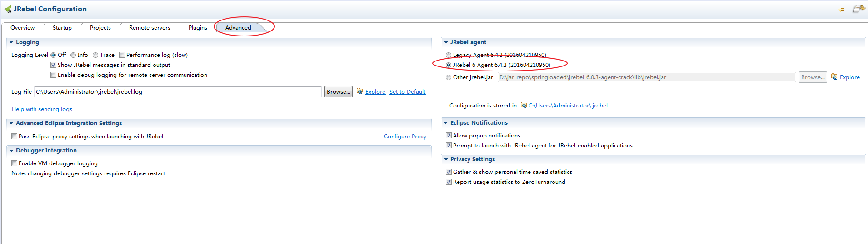Image resolution: width=868 pixels, height=244 pixels.
Task: Select the Advanced tab
Action: [238, 28]
